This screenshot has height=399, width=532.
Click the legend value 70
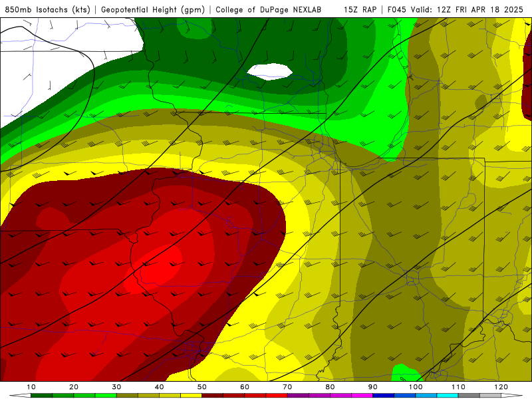pos(287,387)
